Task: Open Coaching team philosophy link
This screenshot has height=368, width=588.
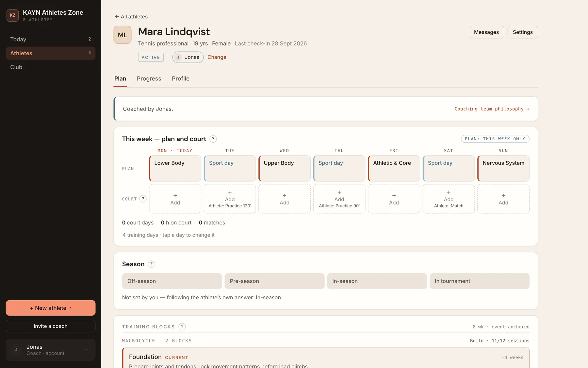Action: (x=492, y=109)
